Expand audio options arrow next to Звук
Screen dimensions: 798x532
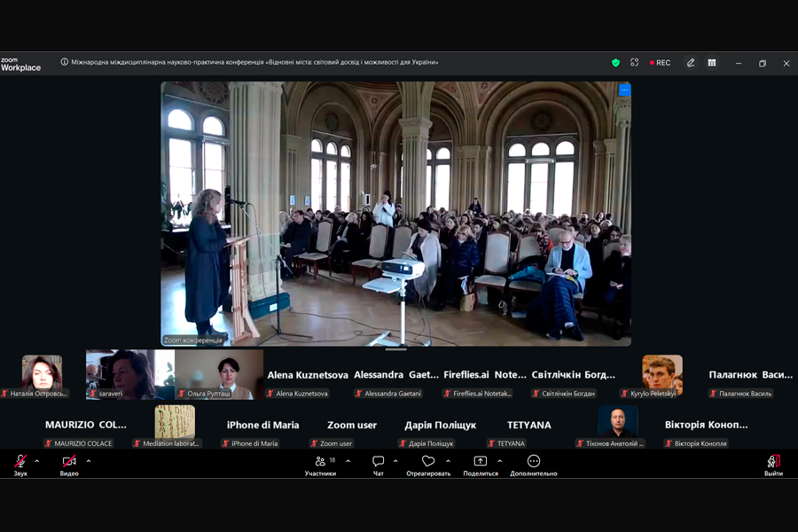pos(37,461)
